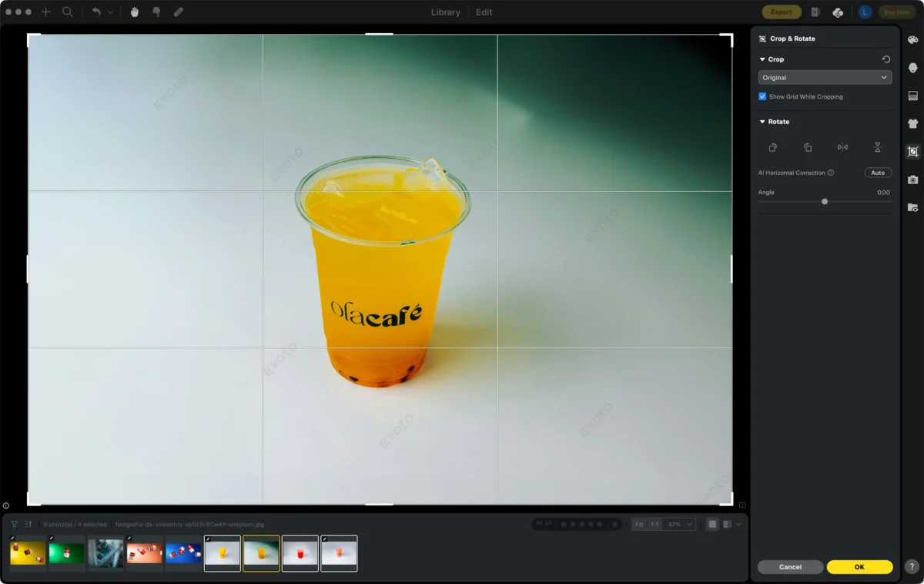
Task: Select the orange background cans thumbnail
Action: pyautogui.click(x=145, y=553)
